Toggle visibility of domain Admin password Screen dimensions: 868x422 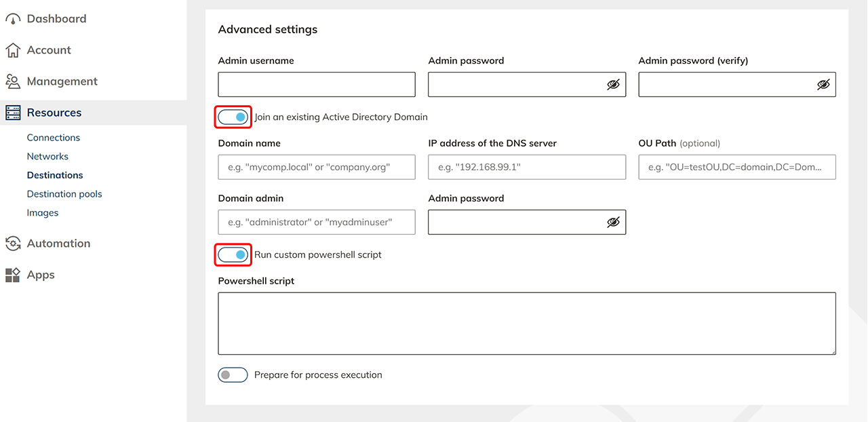point(613,223)
